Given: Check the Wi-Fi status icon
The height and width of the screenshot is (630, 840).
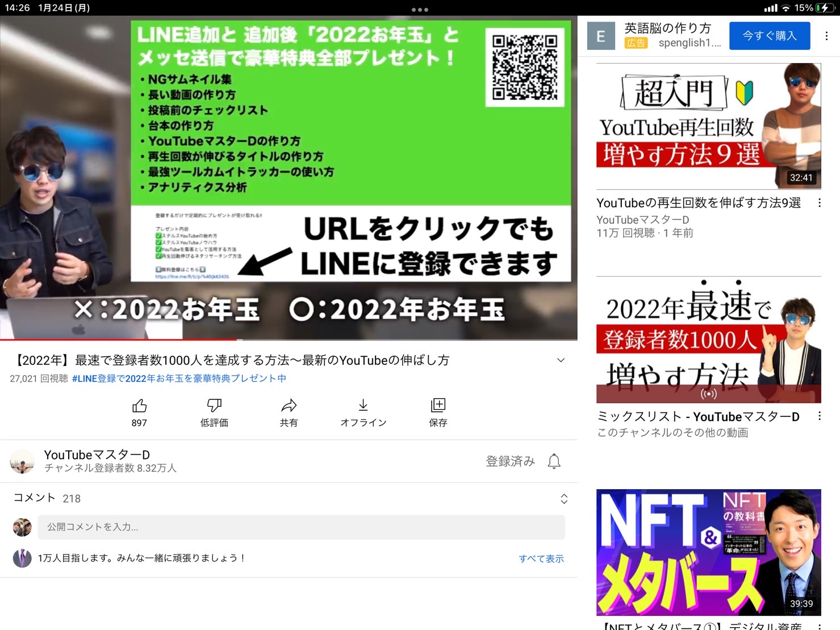Looking at the screenshot, I should coord(786,8).
